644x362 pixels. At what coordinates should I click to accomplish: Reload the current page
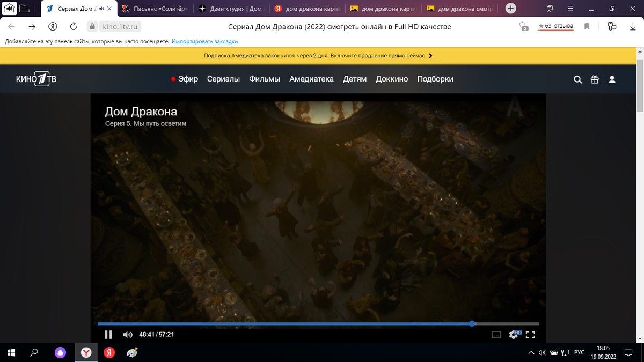tap(74, 27)
